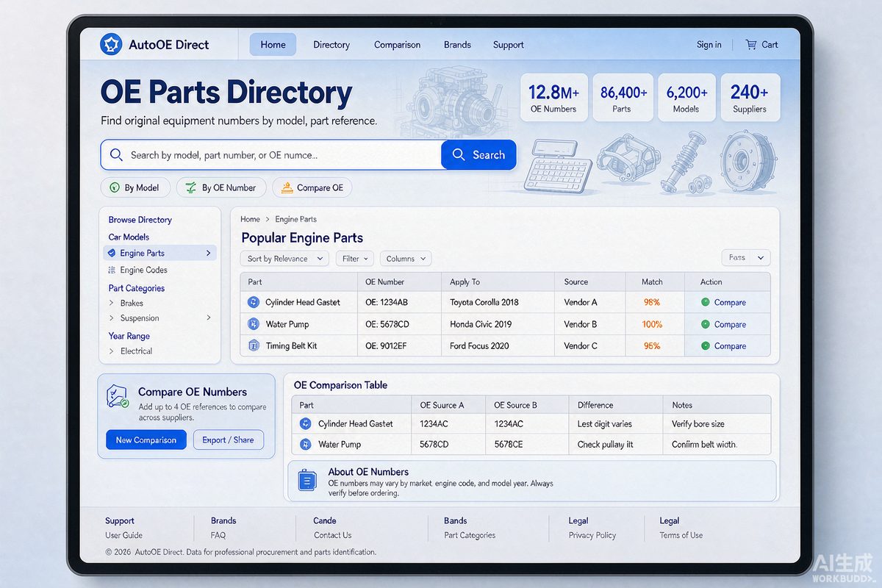This screenshot has width=882, height=588.
Task: Click the magnifier icon inside the search field
Action: point(115,155)
